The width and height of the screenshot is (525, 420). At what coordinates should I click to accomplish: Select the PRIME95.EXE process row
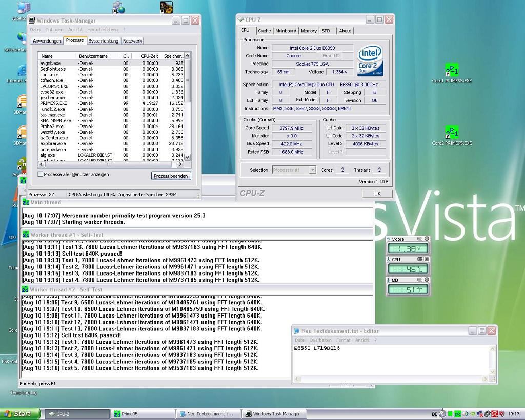click(111, 103)
